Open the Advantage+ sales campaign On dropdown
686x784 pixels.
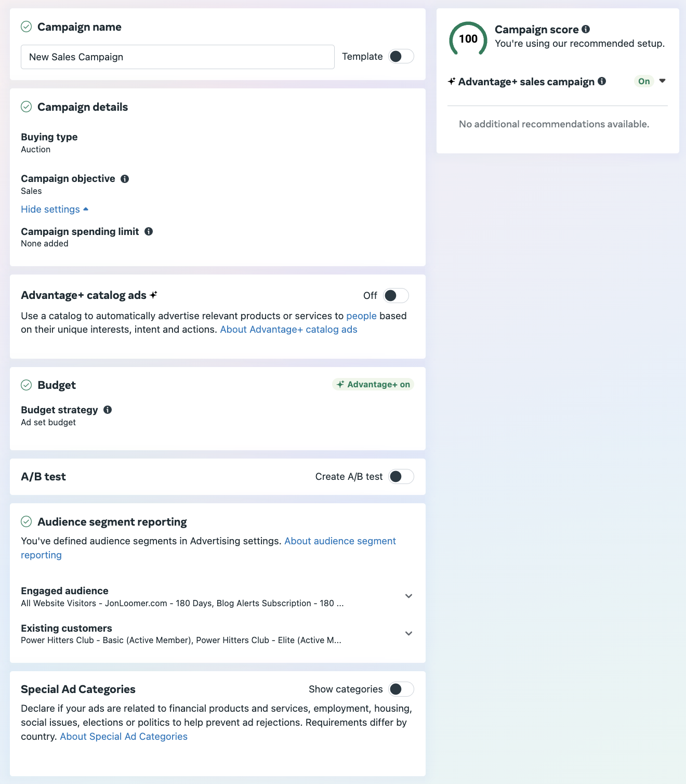coord(662,81)
